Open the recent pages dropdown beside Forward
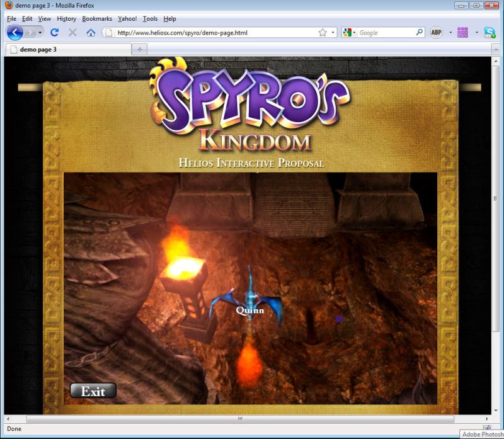 click(40, 33)
